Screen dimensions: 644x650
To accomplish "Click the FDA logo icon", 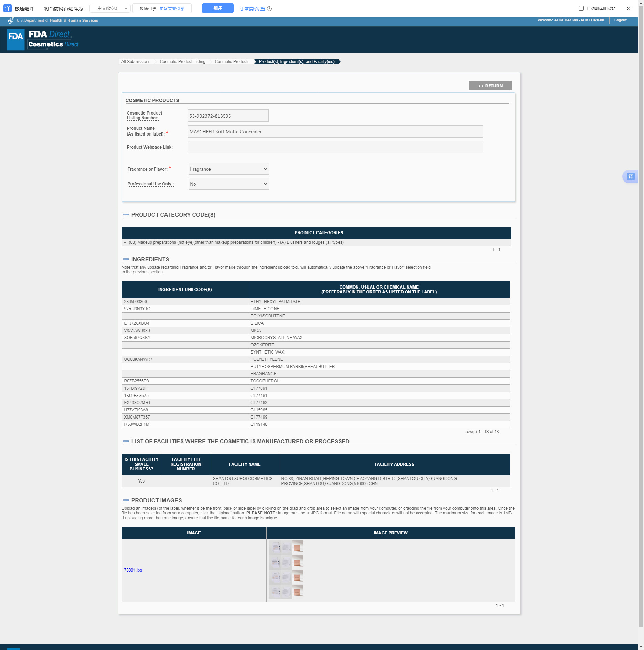I will click(x=16, y=40).
